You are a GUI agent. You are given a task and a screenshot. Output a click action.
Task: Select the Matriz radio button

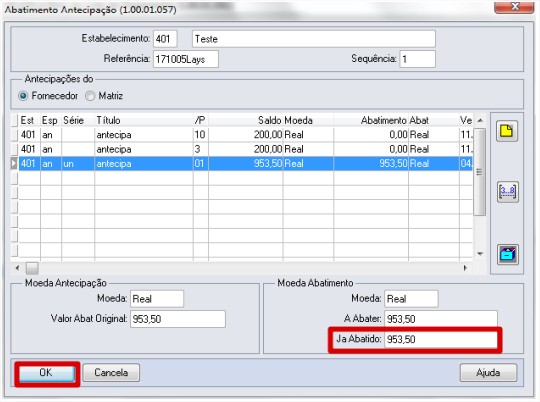click(90, 96)
